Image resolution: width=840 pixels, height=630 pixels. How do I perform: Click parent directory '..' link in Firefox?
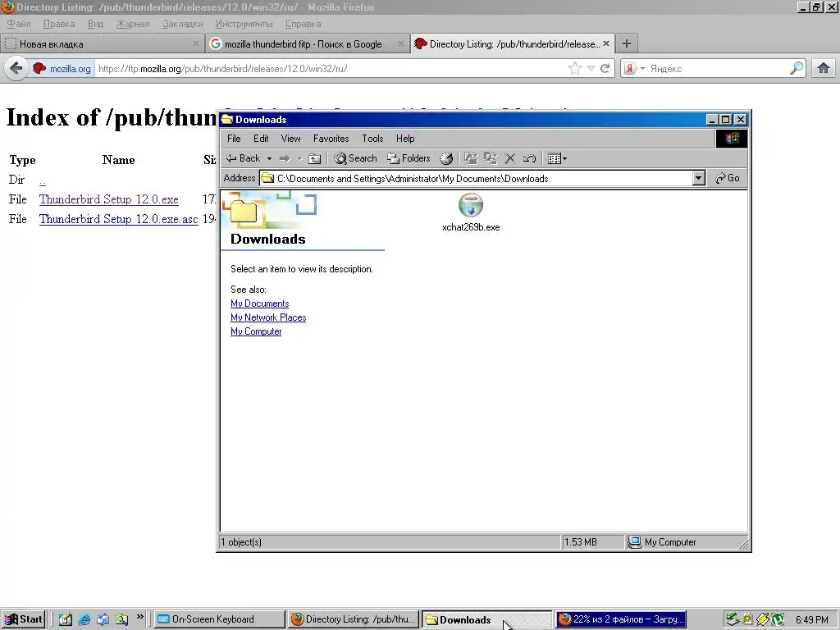43,180
